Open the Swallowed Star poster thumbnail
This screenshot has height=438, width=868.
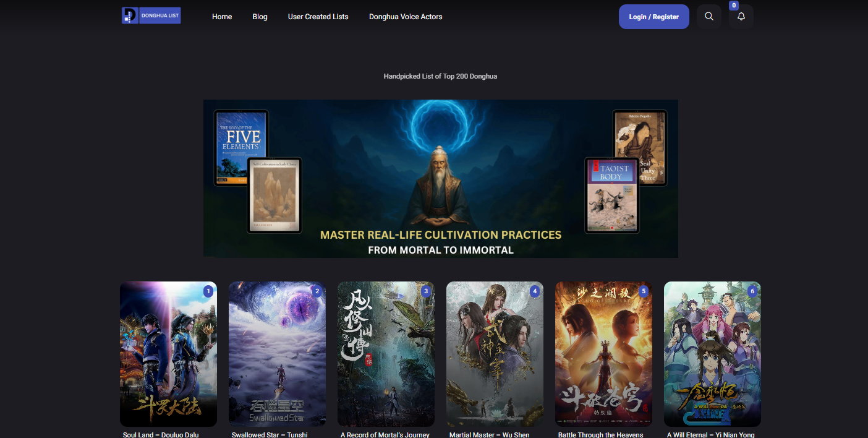(277, 354)
